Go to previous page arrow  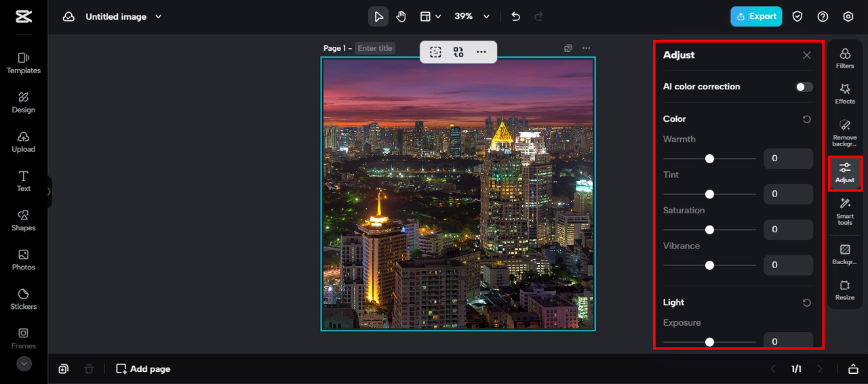[772, 369]
